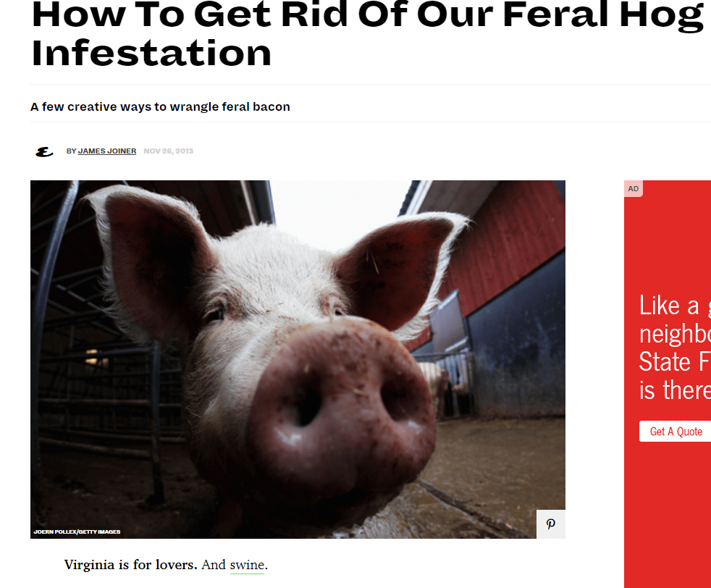Click the AD label badge
The height and width of the screenshot is (588, 711).
634,188
